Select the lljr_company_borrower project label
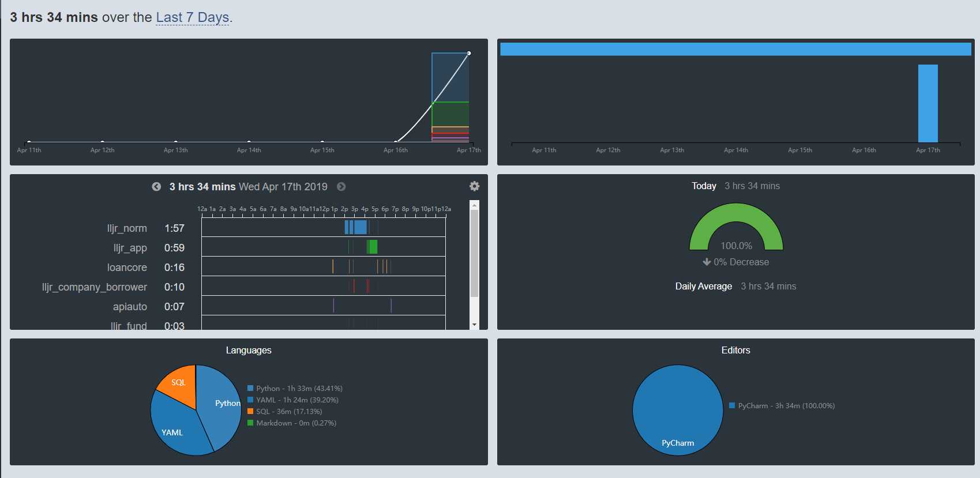Image resolution: width=980 pixels, height=478 pixels. [95, 287]
